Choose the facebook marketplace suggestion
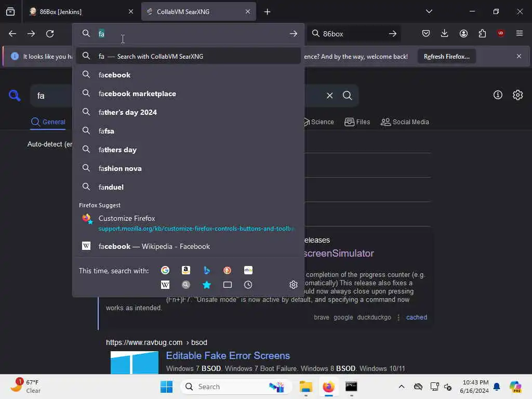 point(188,94)
